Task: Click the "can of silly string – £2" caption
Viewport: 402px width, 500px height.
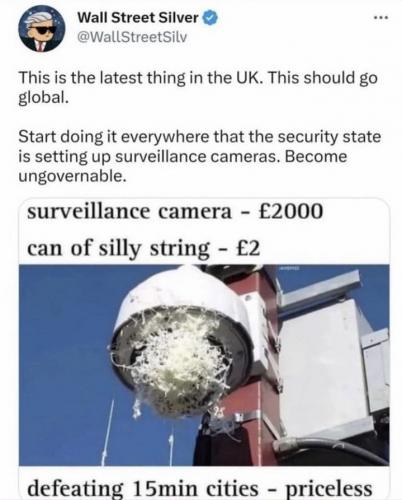Action: coord(143,249)
